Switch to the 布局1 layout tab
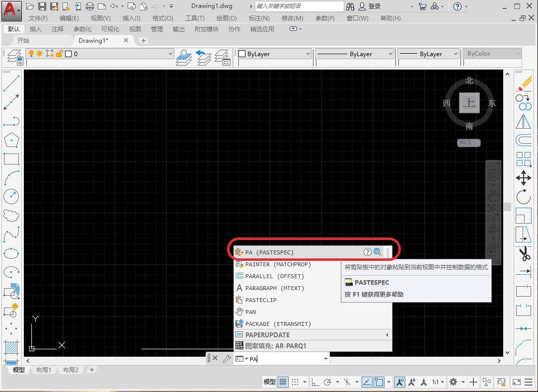Viewport: 538px width, 392px height. pyautogui.click(x=44, y=370)
